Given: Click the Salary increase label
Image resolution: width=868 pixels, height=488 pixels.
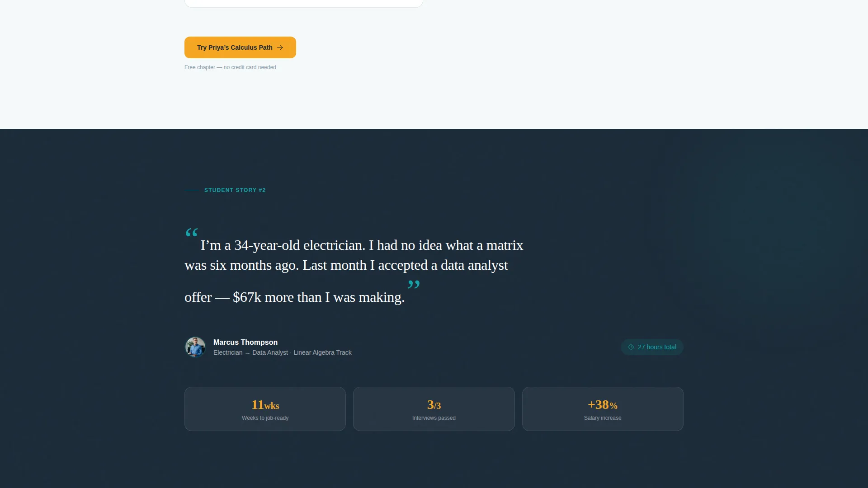Looking at the screenshot, I should coord(603,418).
